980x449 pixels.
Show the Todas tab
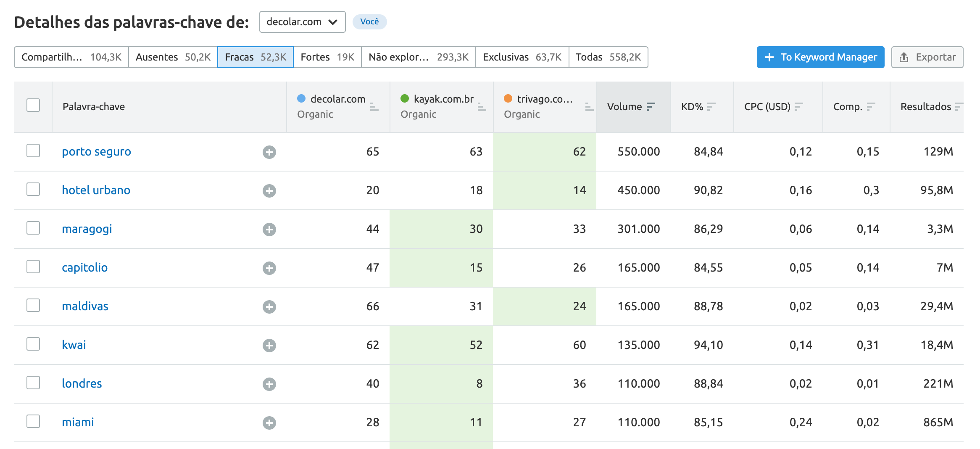point(609,57)
